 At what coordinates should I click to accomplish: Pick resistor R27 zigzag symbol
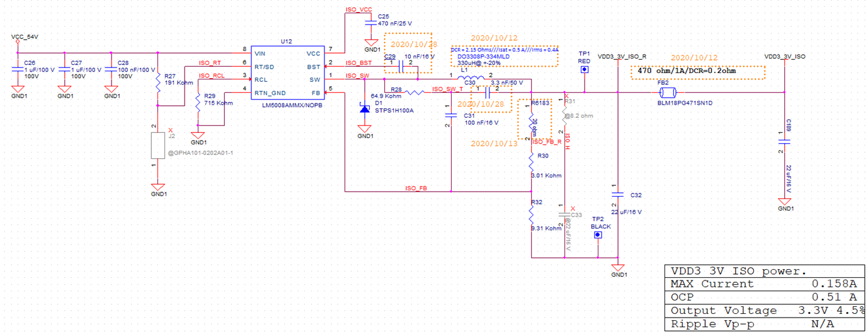[158, 84]
